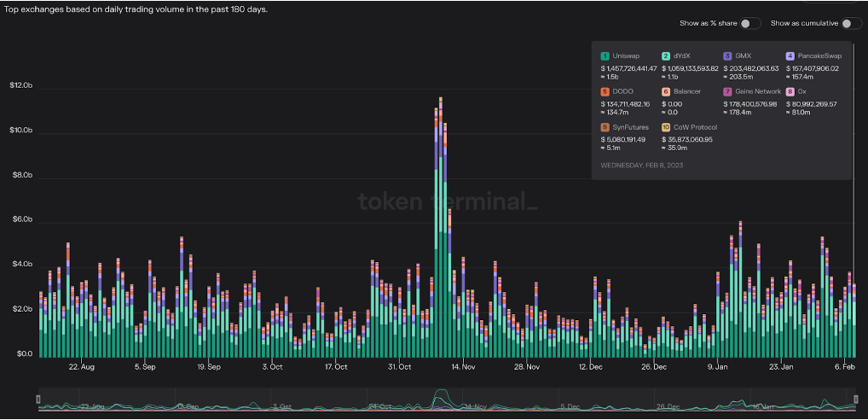The height and width of the screenshot is (420, 868).
Task: Toggle the Show as % share switch
Action: point(750,23)
